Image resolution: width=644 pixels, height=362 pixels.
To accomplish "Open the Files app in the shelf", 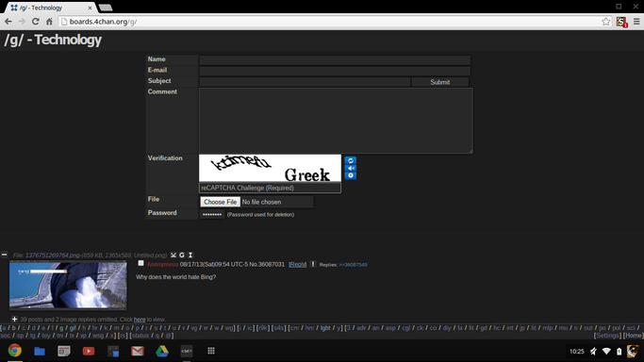I will (40, 351).
